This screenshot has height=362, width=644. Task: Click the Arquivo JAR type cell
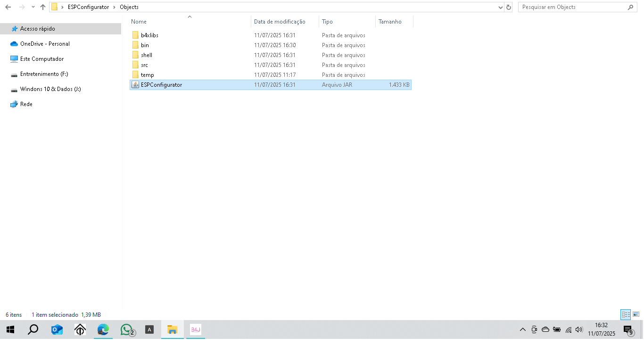pos(337,85)
